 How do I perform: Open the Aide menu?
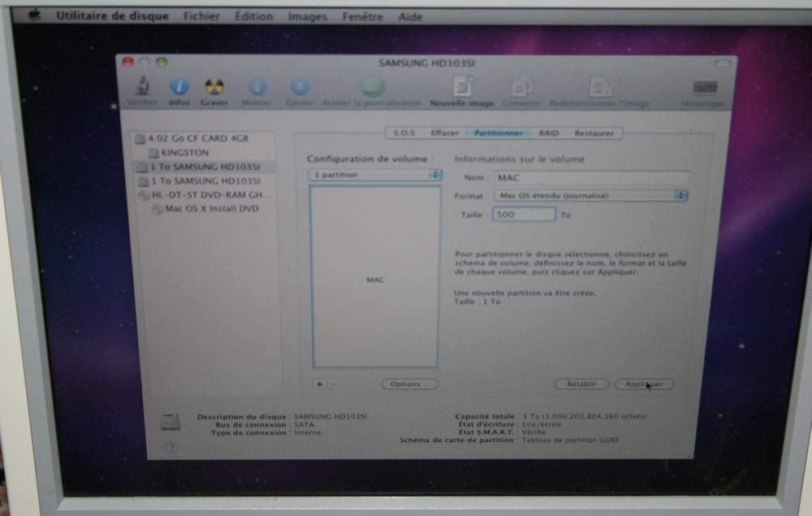click(410, 17)
